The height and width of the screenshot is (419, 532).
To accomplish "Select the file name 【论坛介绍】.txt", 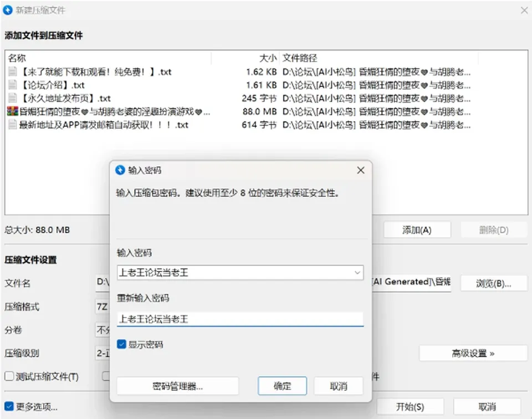I will coord(53,85).
